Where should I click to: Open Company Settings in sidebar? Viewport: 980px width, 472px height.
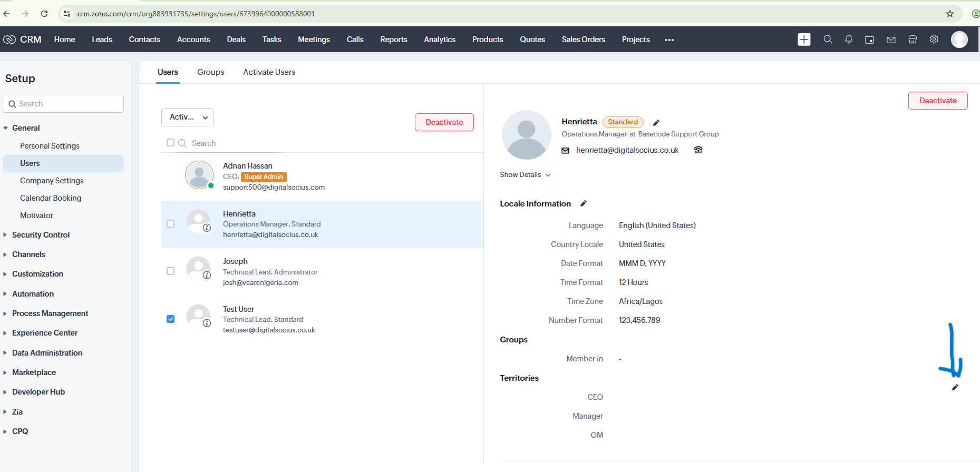52,181
